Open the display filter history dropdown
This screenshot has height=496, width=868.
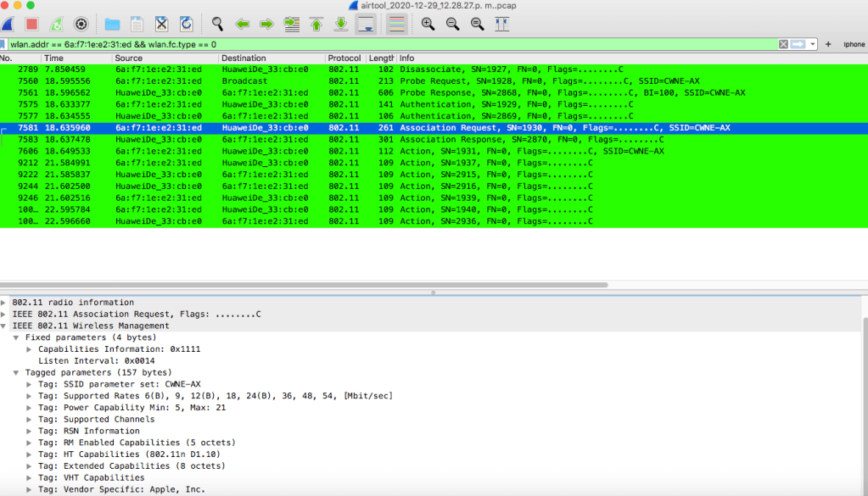pos(813,44)
